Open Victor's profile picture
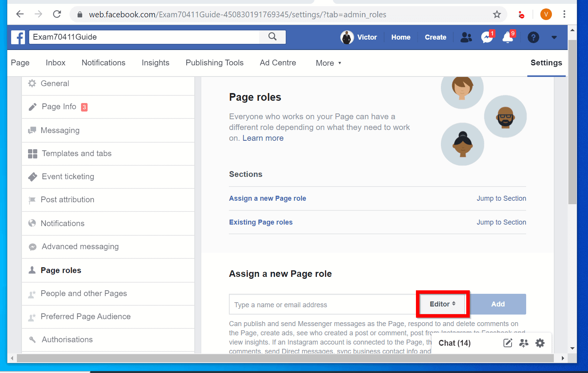This screenshot has width=588, height=373. (347, 37)
